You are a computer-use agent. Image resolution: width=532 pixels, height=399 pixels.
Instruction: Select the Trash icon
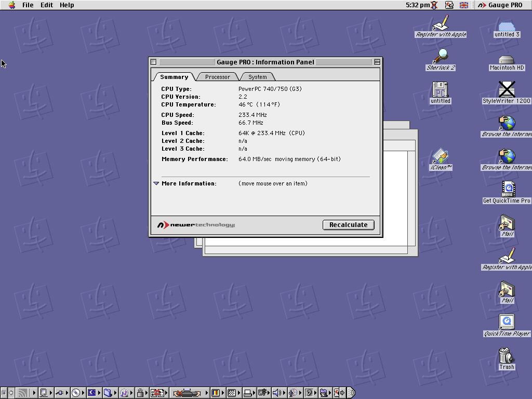(x=507, y=358)
